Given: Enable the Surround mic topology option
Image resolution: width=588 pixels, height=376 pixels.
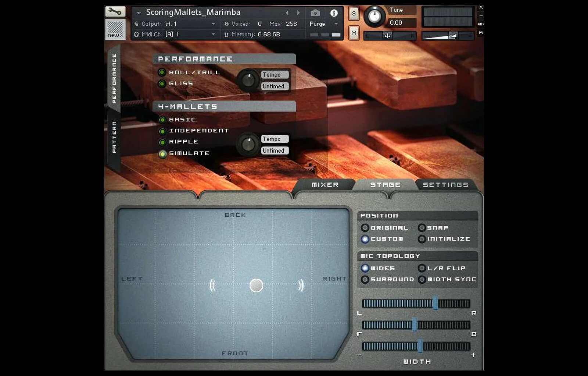Looking at the screenshot, I should 366,280.
